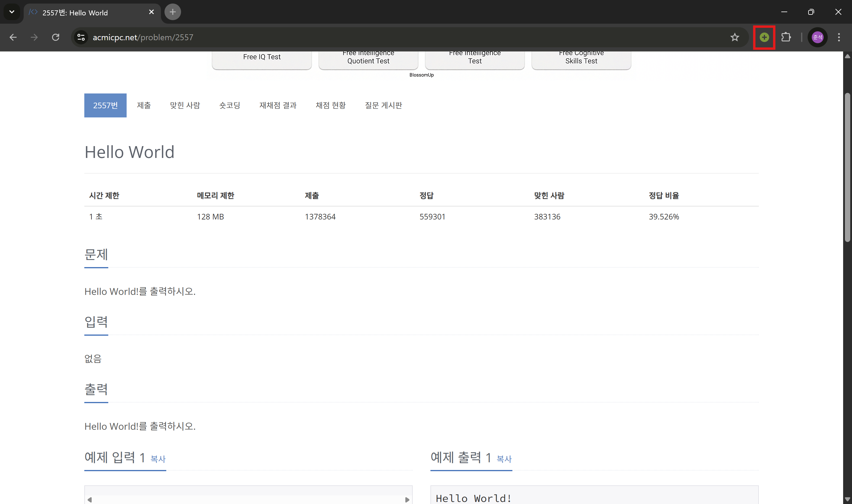Minimize the browser window

click(784, 12)
